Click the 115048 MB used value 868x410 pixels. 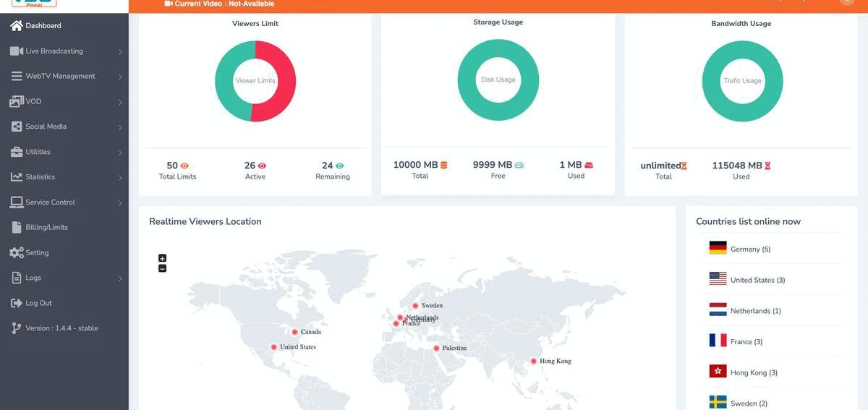coord(737,166)
